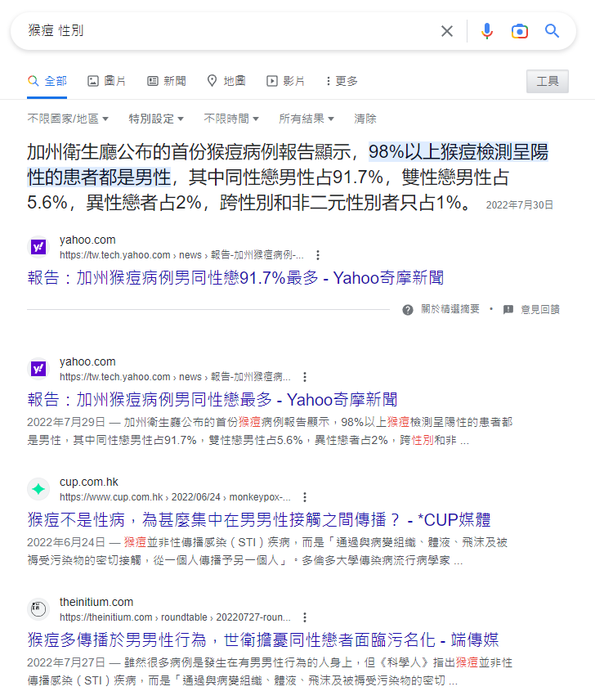Expand the 不限時間 time filter dropdown
595x700 pixels.
click(x=231, y=119)
